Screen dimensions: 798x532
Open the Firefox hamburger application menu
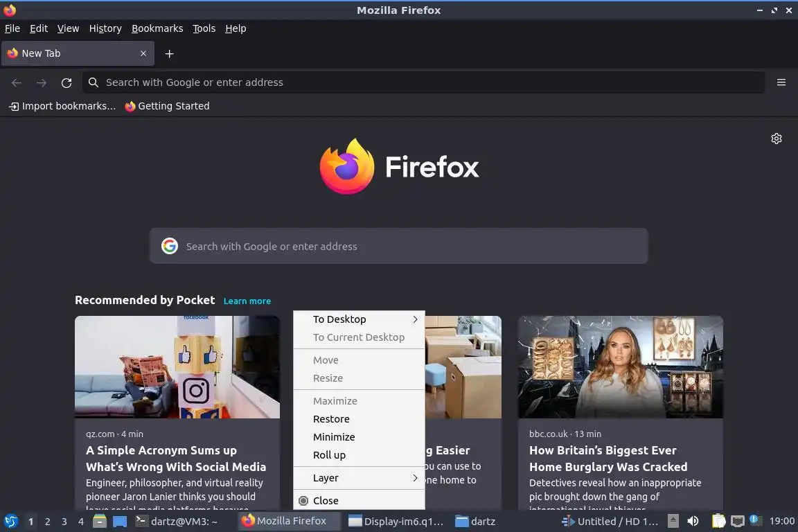click(x=781, y=82)
